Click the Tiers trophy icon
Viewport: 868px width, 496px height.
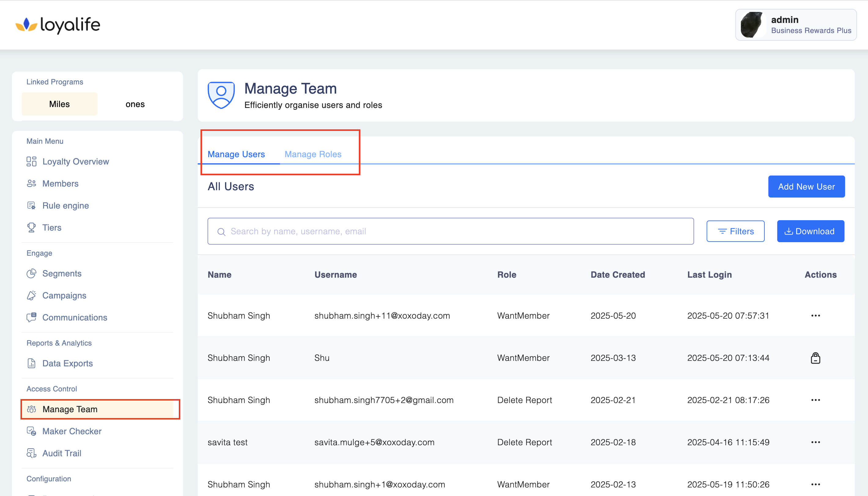[x=31, y=228]
